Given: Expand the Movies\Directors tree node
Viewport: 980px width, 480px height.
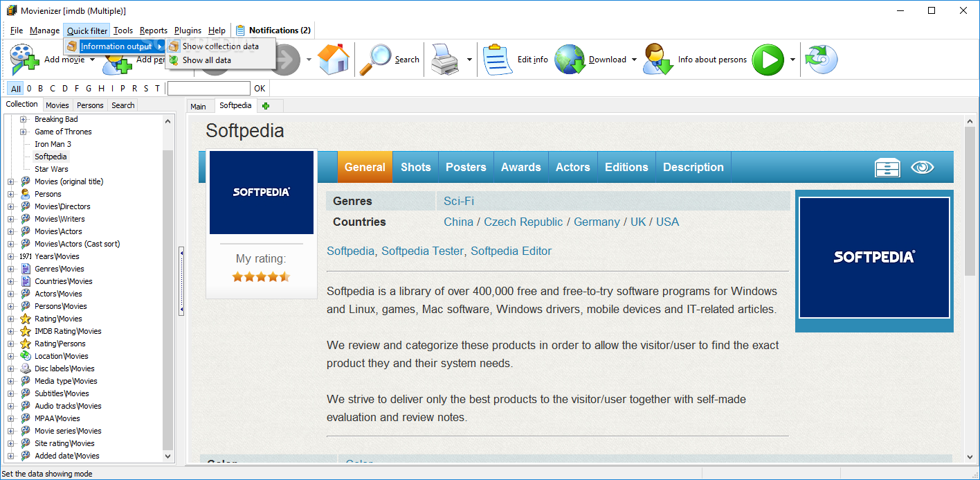Looking at the screenshot, I should [x=10, y=206].
